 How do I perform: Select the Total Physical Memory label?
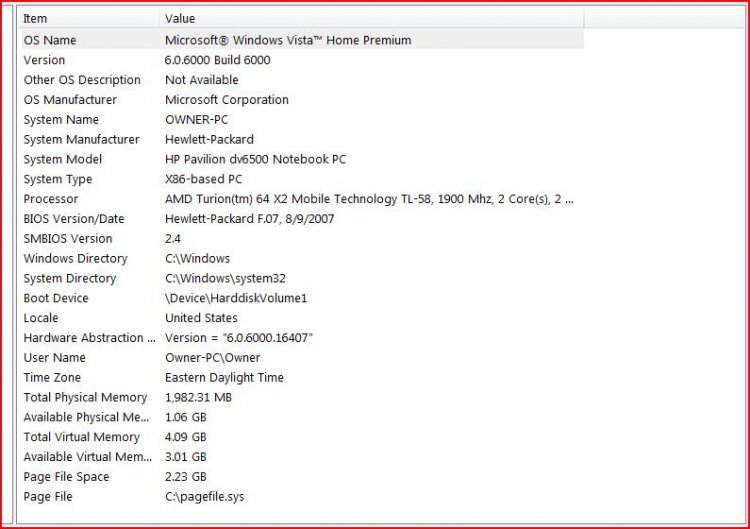pos(86,397)
